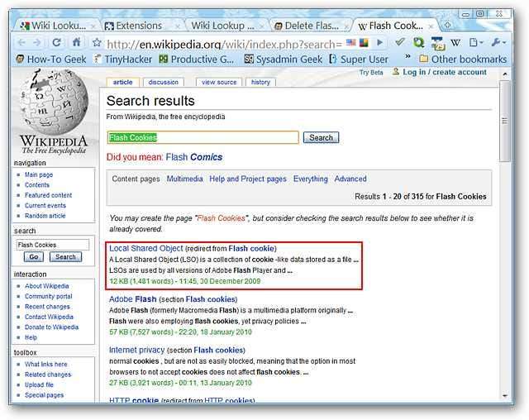The image size is (529, 420).
Task: Select the Everything search filter
Action: (x=311, y=179)
